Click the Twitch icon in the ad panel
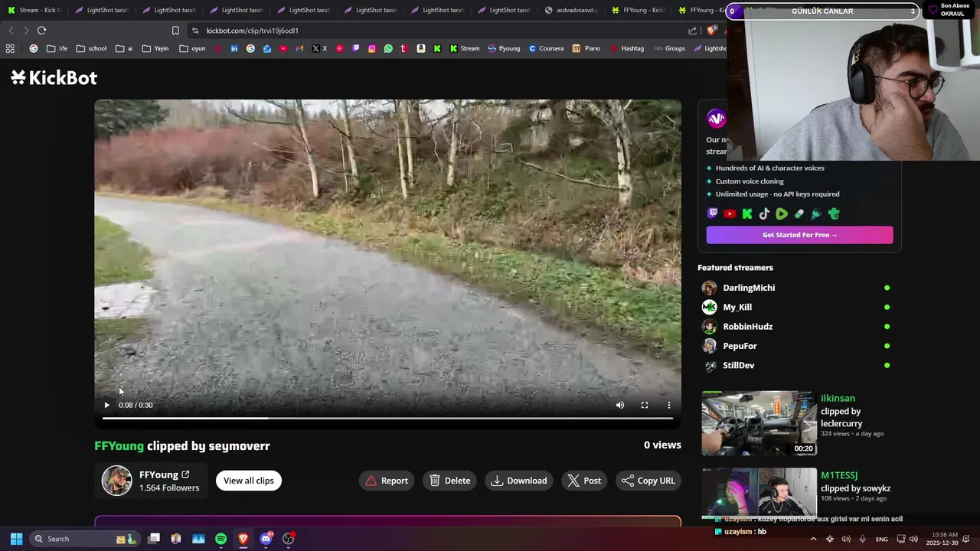 [712, 214]
